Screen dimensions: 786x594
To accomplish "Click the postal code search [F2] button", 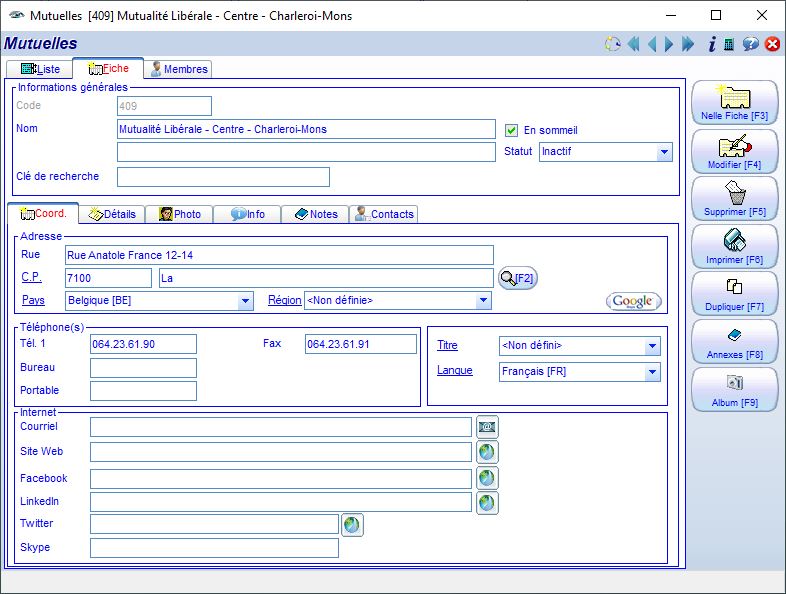I will point(518,278).
